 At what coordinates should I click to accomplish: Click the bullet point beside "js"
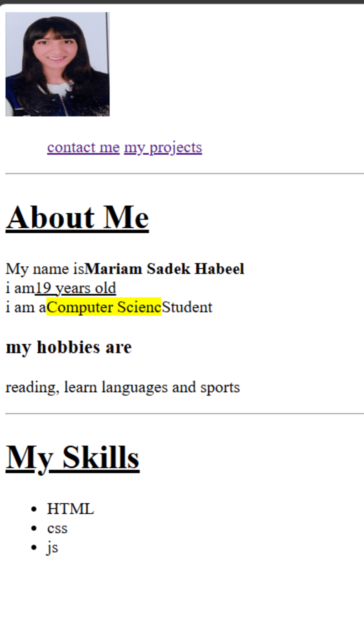pos(34,548)
